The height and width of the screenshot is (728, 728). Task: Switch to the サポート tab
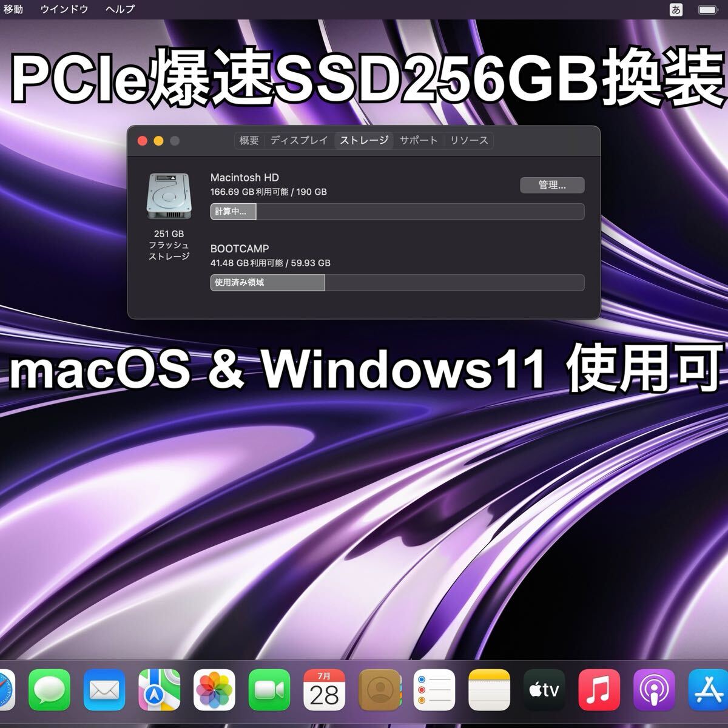(x=419, y=141)
